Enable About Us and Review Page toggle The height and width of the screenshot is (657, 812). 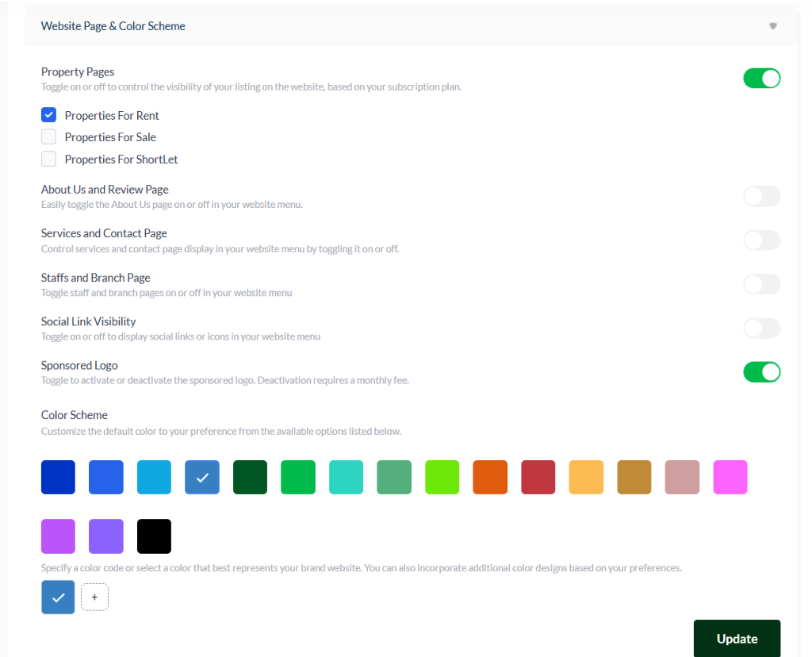(x=761, y=197)
